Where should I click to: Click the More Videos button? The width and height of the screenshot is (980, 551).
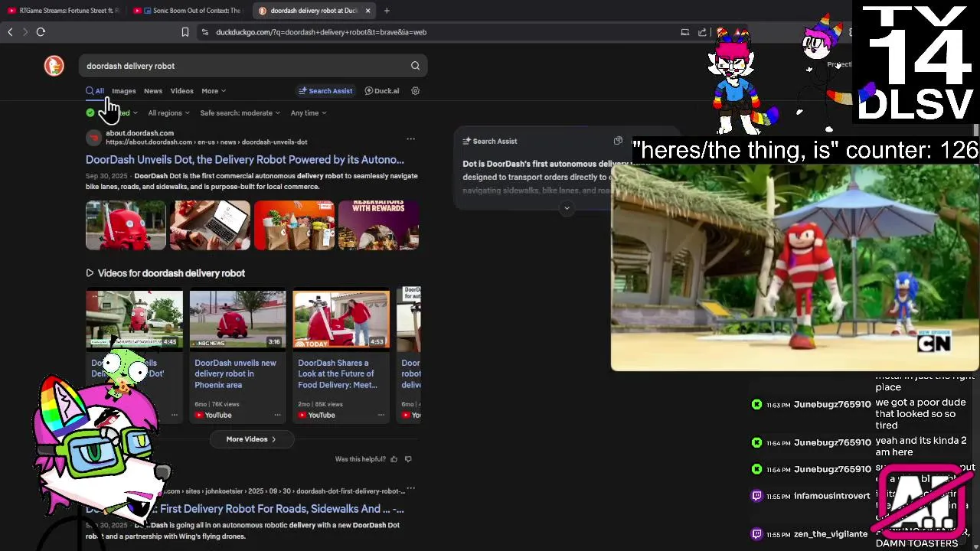pos(251,439)
